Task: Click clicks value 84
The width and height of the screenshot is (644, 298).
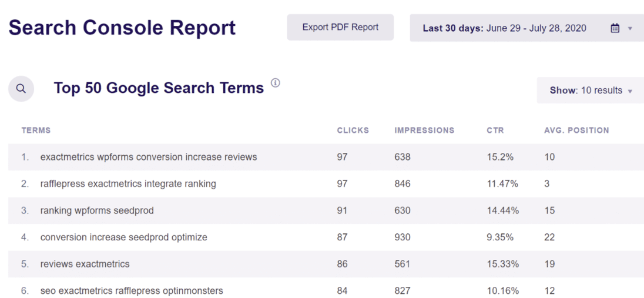Action: click(342, 290)
